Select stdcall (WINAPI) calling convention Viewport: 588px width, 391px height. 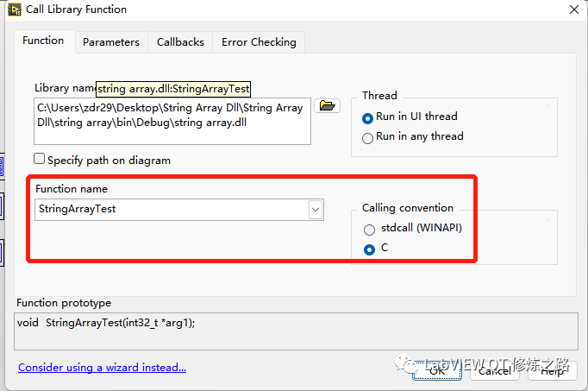click(x=370, y=230)
